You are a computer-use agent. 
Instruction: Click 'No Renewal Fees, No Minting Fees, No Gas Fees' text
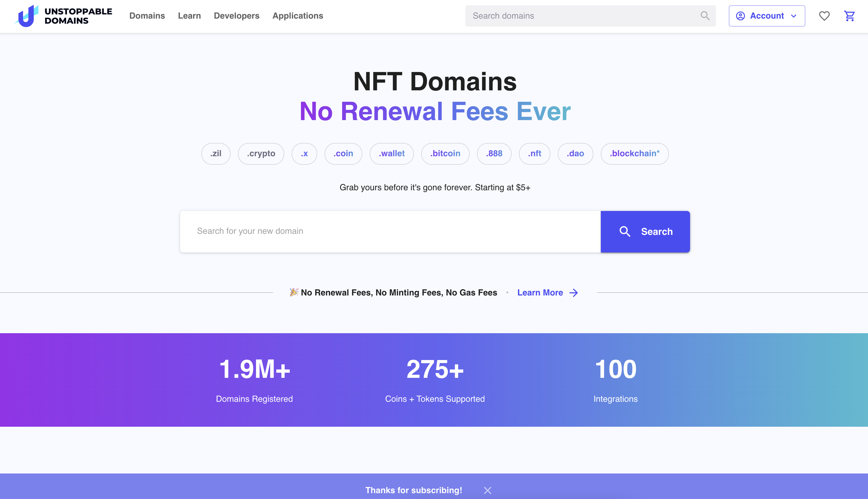click(399, 292)
